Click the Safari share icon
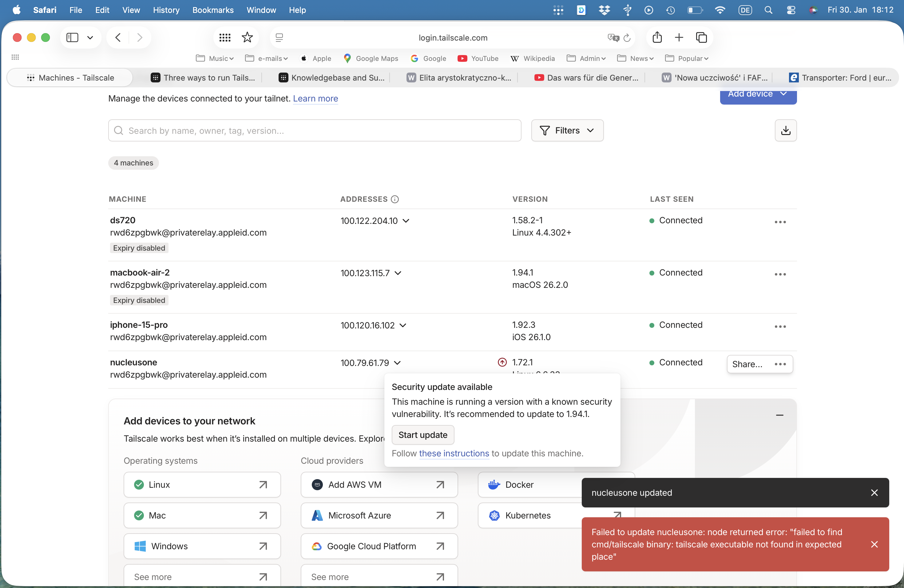Viewport: 904px width, 588px height. (x=657, y=38)
